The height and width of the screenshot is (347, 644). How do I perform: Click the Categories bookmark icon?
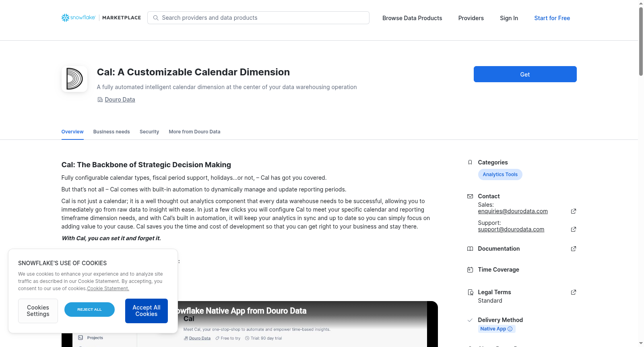pos(470,162)
